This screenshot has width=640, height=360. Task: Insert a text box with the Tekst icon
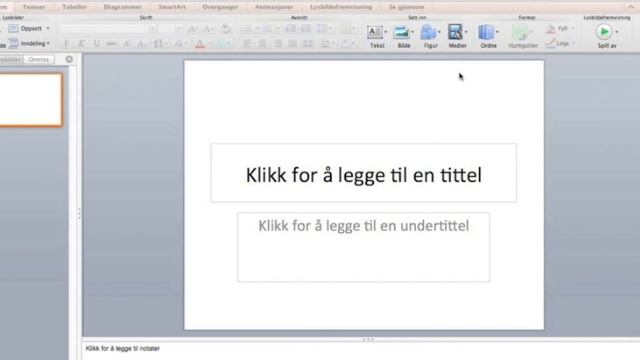click(x=375, y=32)
